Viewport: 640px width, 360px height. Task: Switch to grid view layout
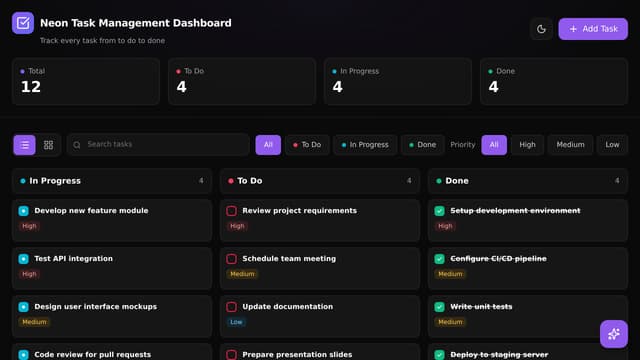(48, 145)
